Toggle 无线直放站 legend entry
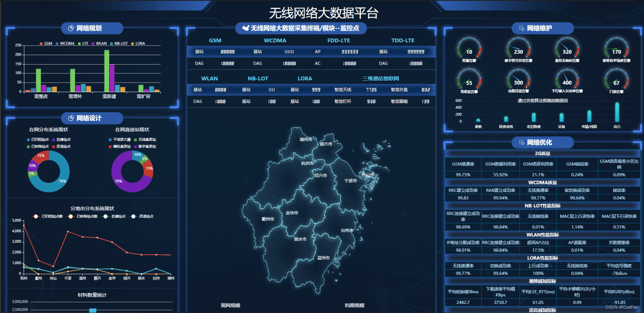Image resolution: width=644 pixels, height=313 pixels. coord(145,139)
